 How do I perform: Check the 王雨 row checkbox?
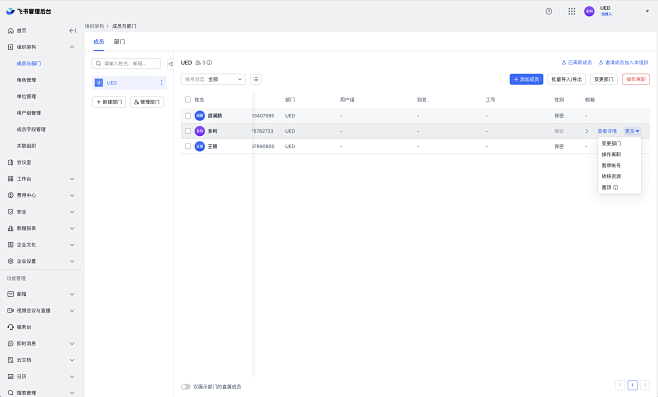pyautogui.click(x=188, y=146)
